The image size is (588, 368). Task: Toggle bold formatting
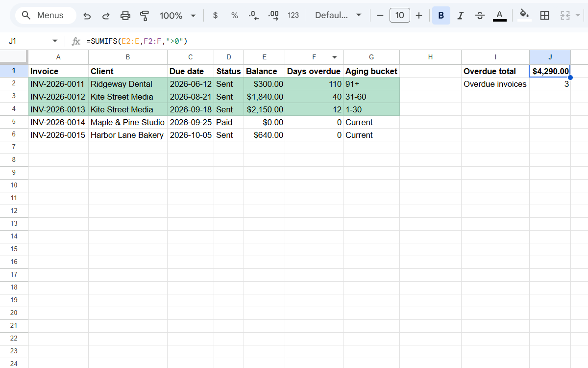click(441, 16)
